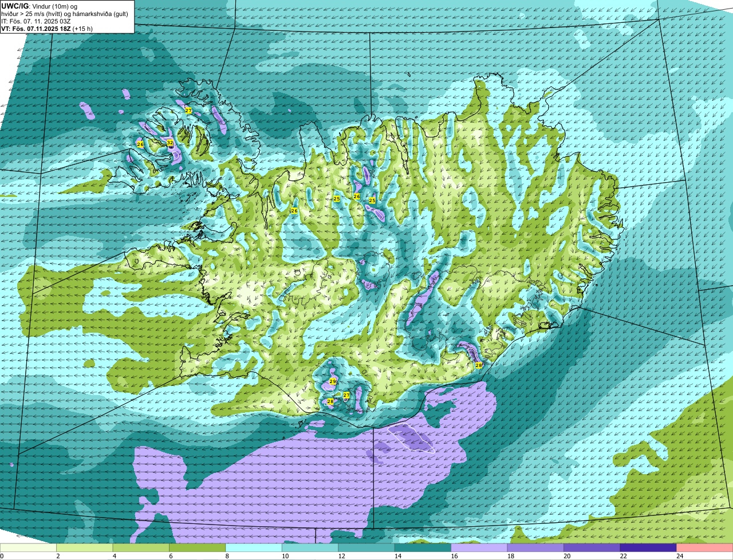Pick the 6–8 olive green color swatch
This screenshot has height=560, width=733.
pos(198,548)
